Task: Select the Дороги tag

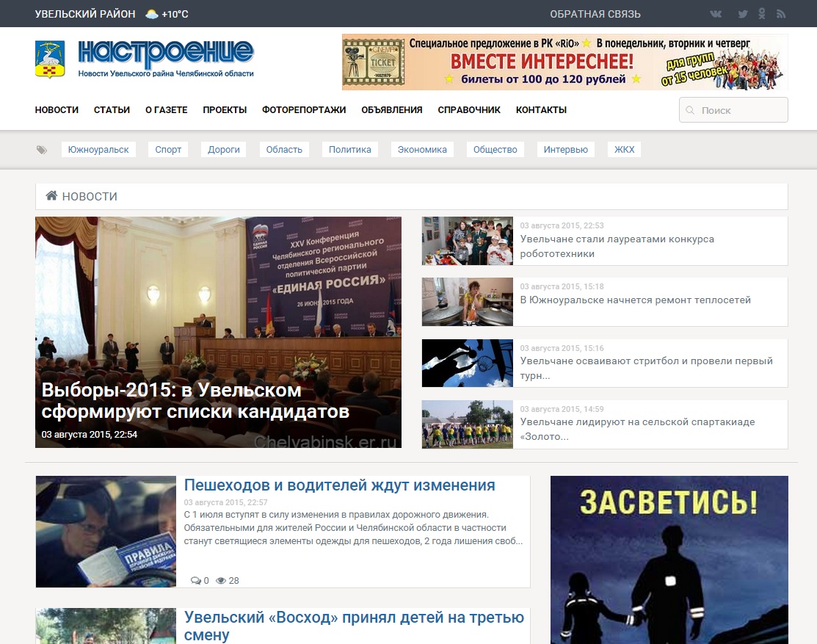Action: 224,150
